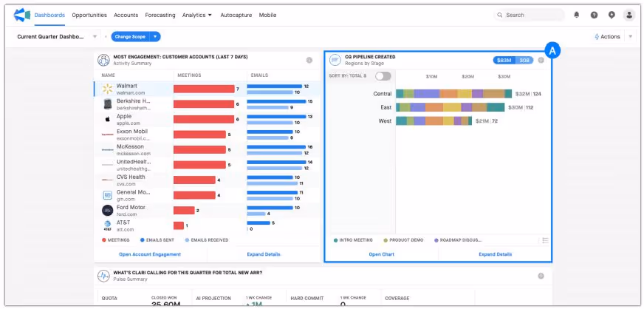644x309 pixels.
Task: Toggle Emails Received series in legend
Action: 207,240
